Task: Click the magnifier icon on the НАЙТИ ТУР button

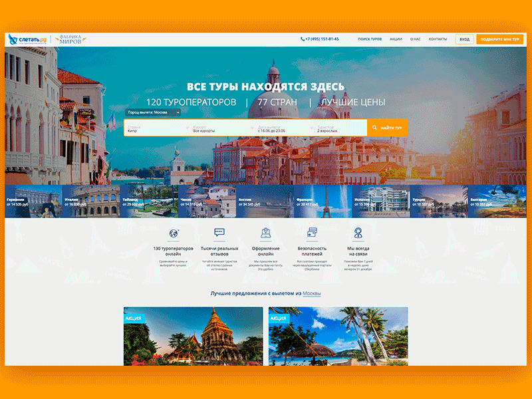Action: pos(374,126)
